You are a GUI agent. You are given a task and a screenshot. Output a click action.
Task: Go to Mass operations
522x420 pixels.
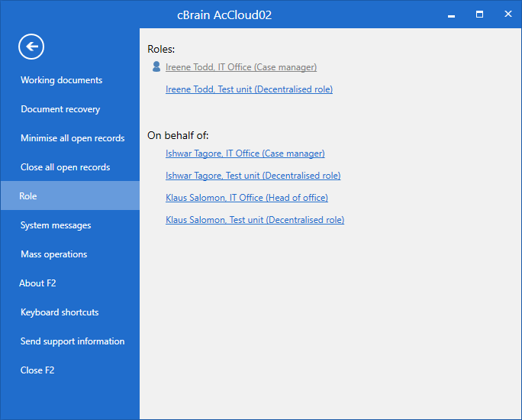coord(53,254)
